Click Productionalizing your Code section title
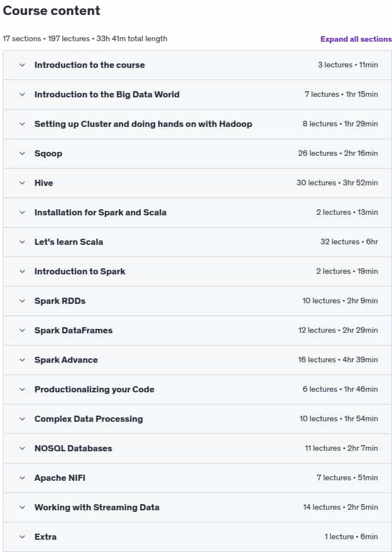The image size is (392, 552). coord(95,390)
